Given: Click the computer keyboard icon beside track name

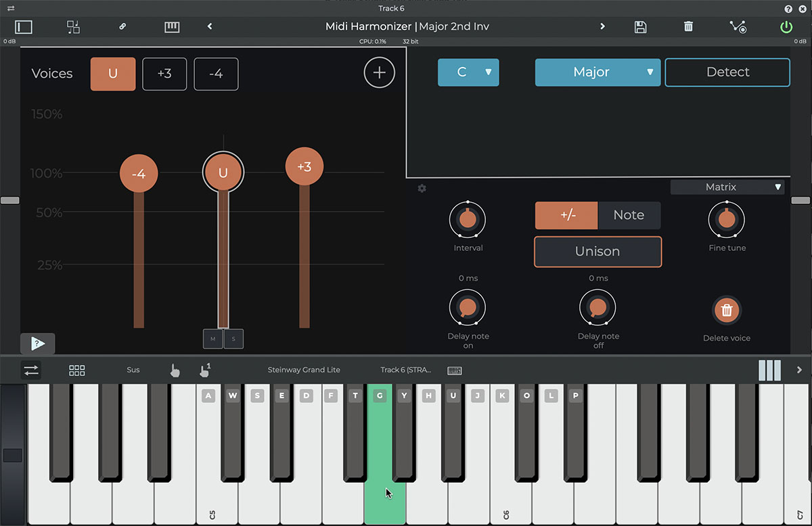Looking at the screenshot, I should [x=455, y=370].
